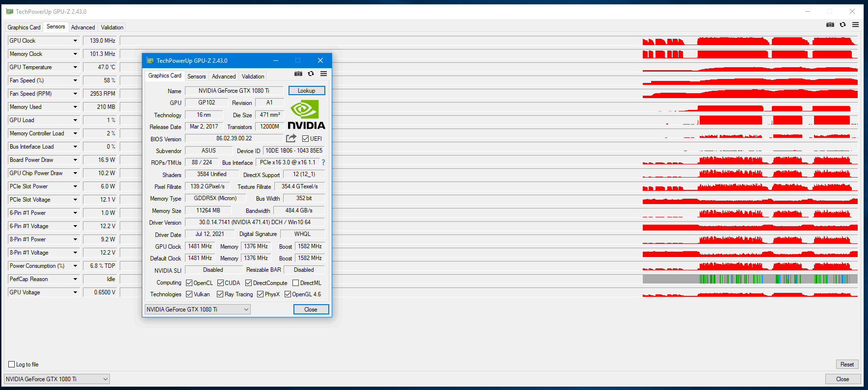Open the Board Power Draw sensor dropdown
Viewport: 868px width, 390px height.
click(x=75, y=160)
